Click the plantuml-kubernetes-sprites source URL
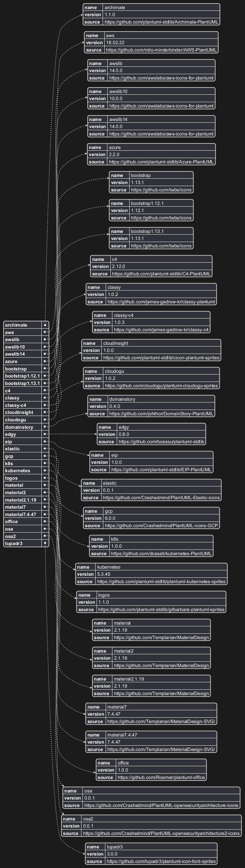245x868 pixels. click(x=161, y=581)
